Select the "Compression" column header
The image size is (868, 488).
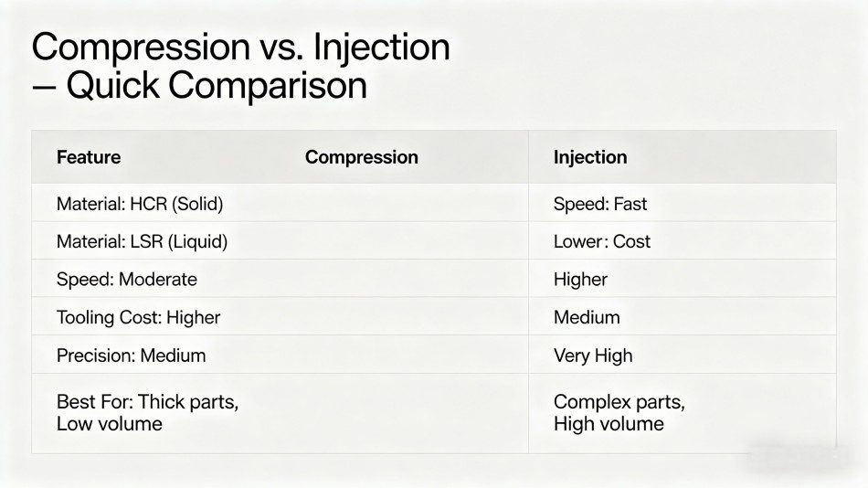(x=361, y=157)
